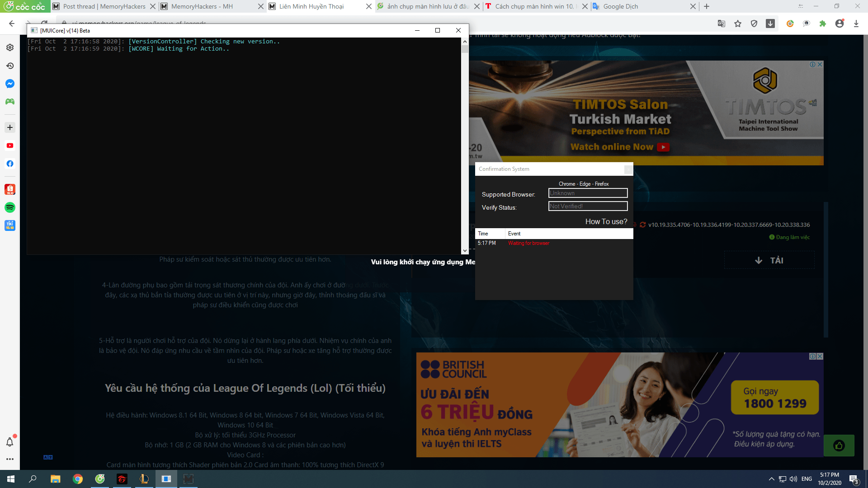Close the TIMTOS advertisement
The image size is (868, 488).
[x=820, y=65]
